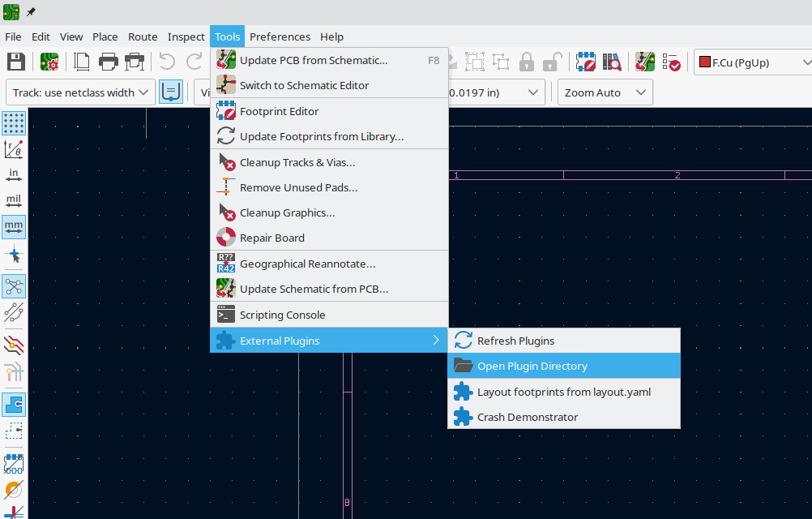Toggle the grid display tool
The width and height of the screenshot is (812, 519).
(x=14, y=123)
